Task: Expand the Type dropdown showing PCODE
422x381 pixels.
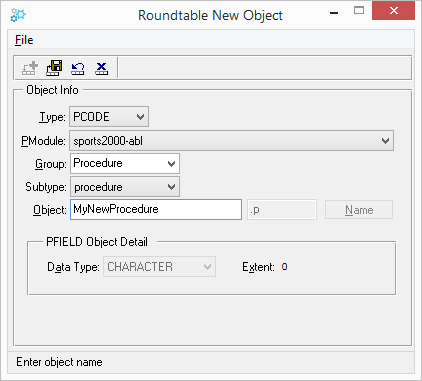Action: [109, 117]
